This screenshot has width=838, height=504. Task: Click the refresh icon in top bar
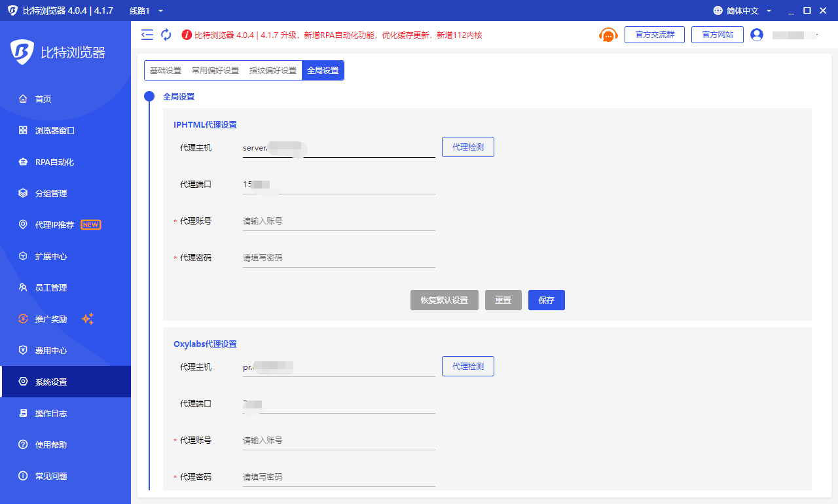166,35
